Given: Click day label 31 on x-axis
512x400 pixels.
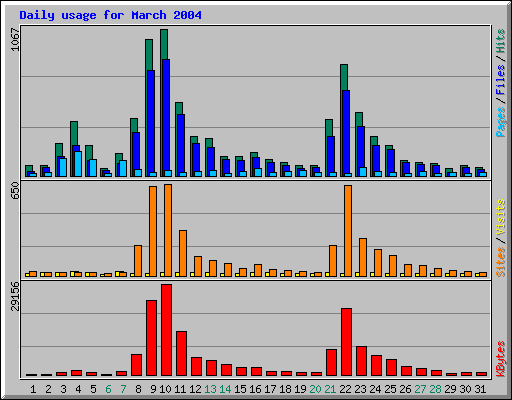Looking at the screenshot, I should click(x=480, y=389).
